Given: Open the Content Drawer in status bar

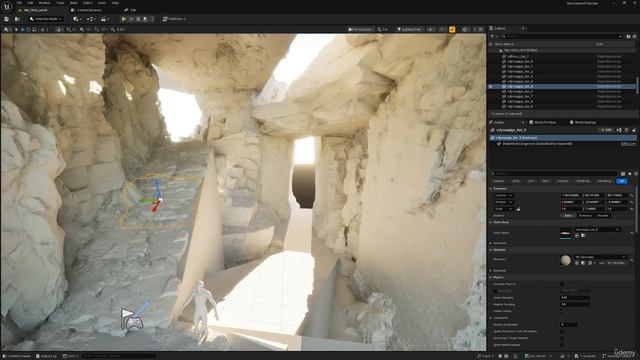Looking at the screenshot, I should (x=17, y=356).
